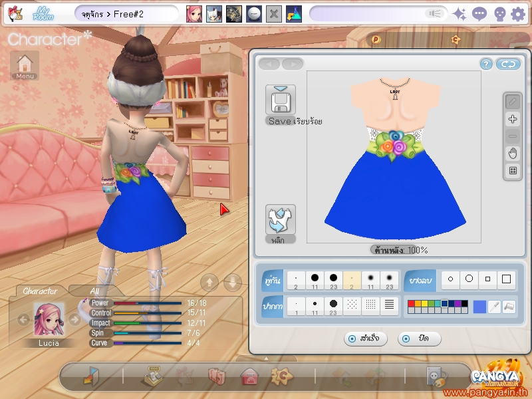Select the sparse dot pattern pen
The width and height of the screenshot is (532, 399).
(352, 307)
